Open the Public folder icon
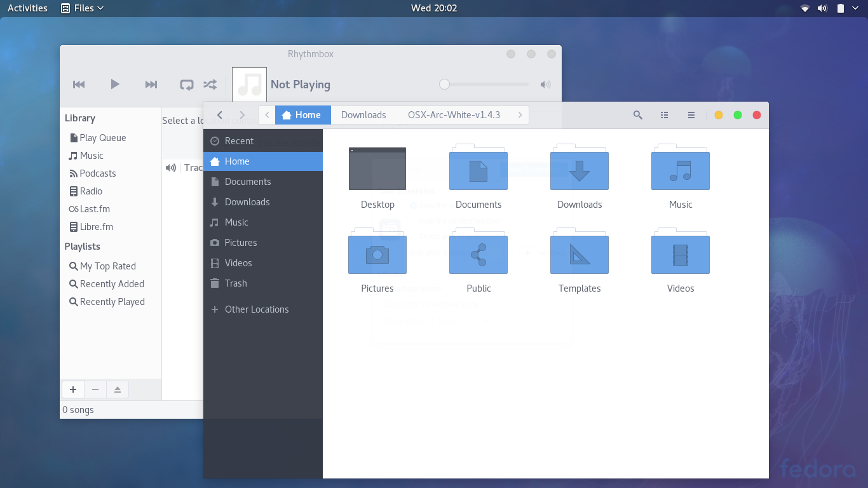This screenshot has width=868, height=488. 478,254
